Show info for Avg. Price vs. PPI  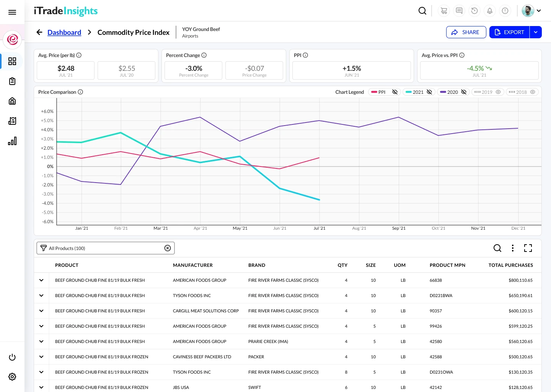(462, 55)
